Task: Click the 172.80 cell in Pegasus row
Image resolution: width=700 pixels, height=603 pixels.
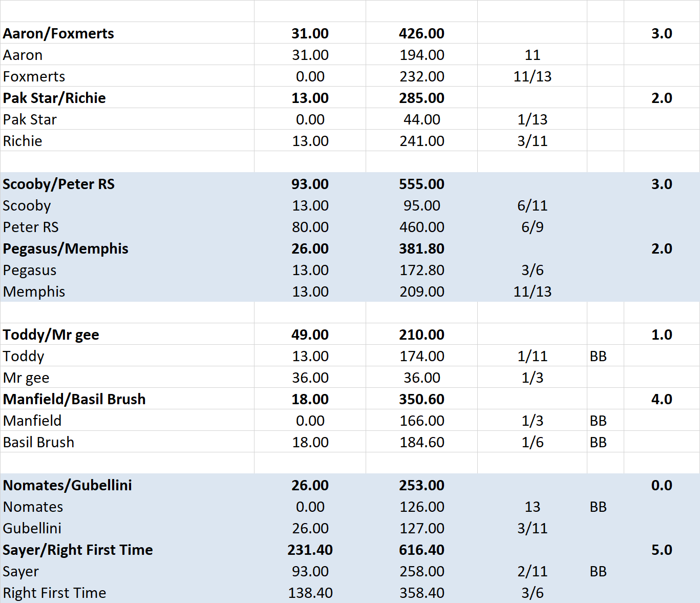Action: pos(421,270)
